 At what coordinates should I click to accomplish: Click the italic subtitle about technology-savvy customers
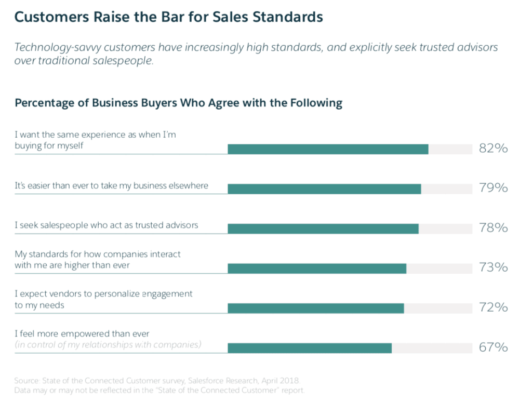[x=256, y=54]
